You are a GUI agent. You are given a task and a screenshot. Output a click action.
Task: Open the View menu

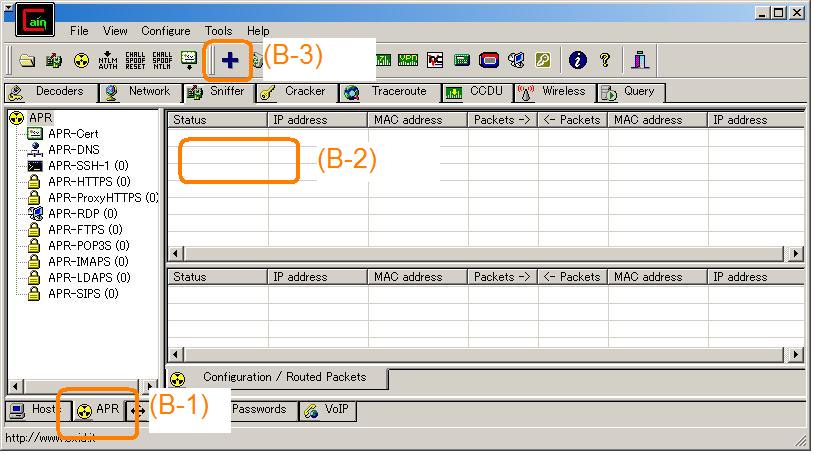click(x=115, y=31)
